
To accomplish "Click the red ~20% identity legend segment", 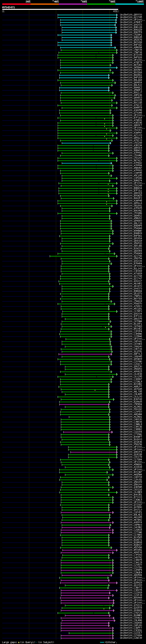I will pyautogui.click(x=16, y=4).
